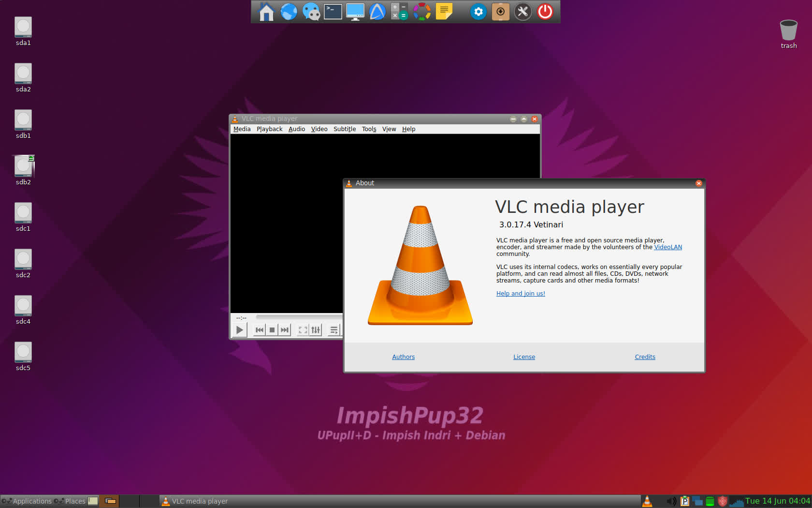Close the About dialog
This screenshot has height=508, width=812.
(x=699, y=183)
